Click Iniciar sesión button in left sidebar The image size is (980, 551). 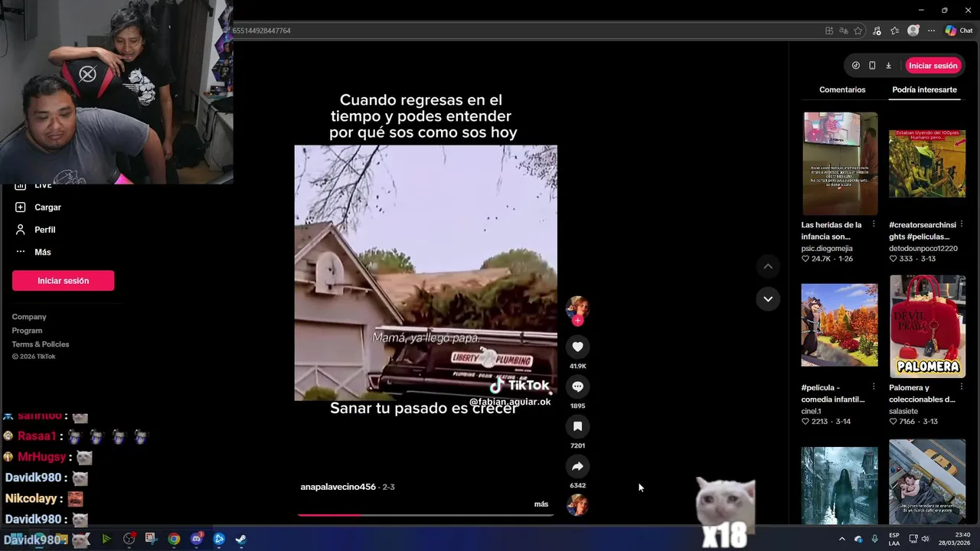pyautogui.click(x=63, y=281)
